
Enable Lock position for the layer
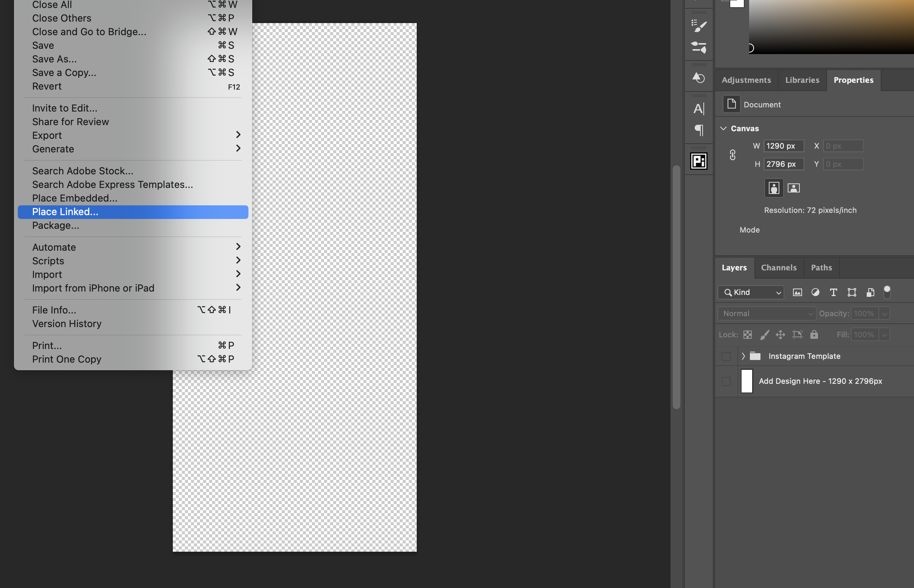[780, 335]
